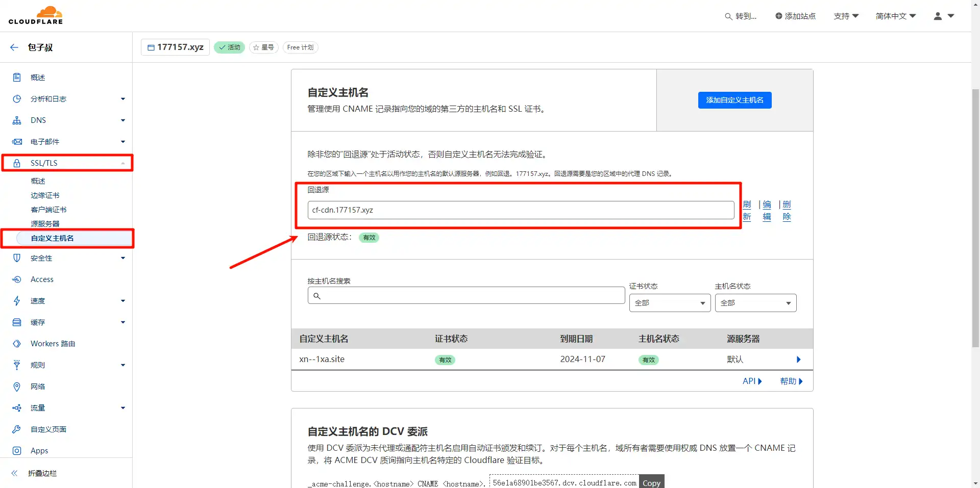Click the 安全性 shield icon
Viewport: 980px width, 488px height.
tap(17, 258)
